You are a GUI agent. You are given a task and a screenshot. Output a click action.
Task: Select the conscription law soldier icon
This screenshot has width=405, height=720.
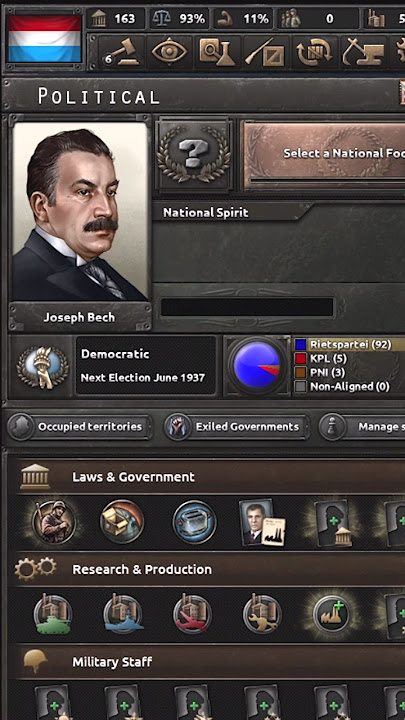[54, 522]
